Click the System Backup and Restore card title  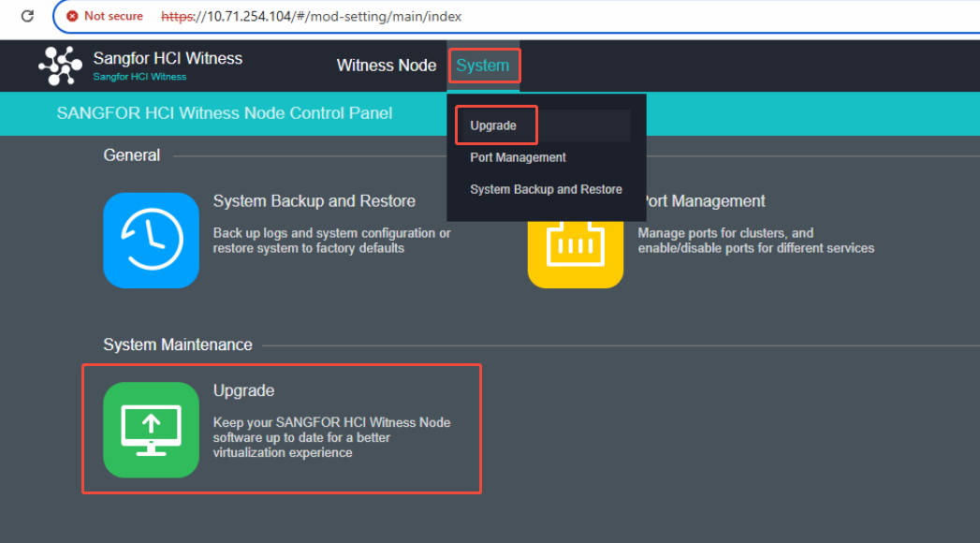pos(314,201)
